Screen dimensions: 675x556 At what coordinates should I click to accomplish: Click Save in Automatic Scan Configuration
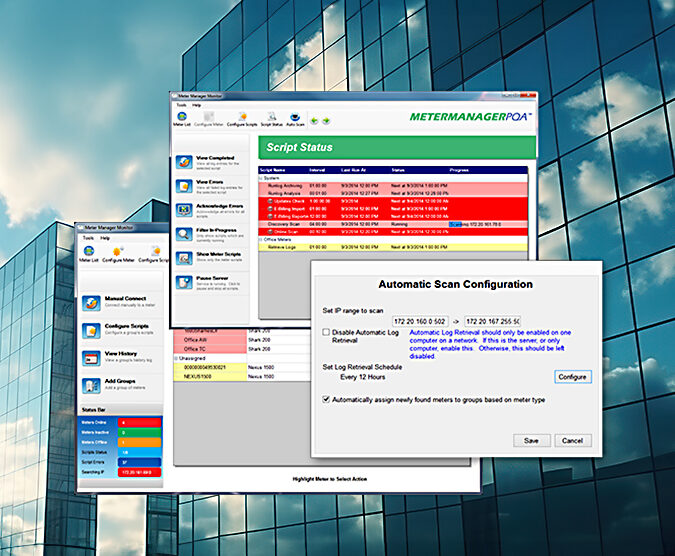tap(531, 441)
